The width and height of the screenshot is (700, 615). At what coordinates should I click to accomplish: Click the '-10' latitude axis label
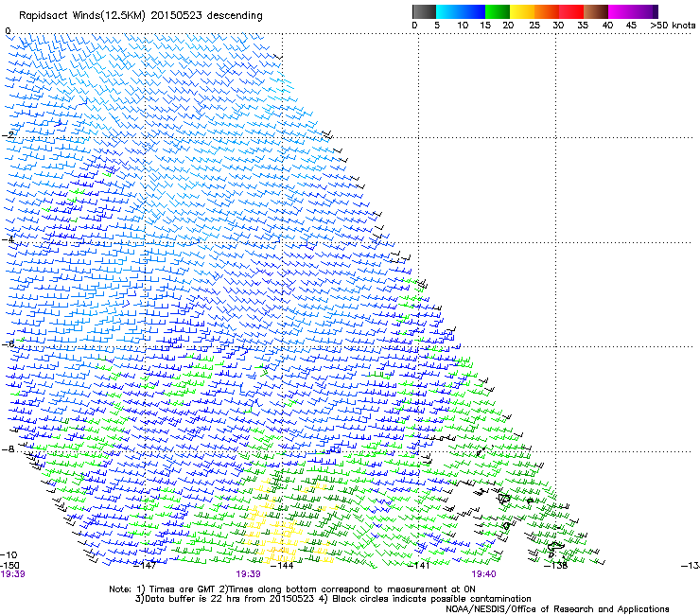(x=9, y=554)
